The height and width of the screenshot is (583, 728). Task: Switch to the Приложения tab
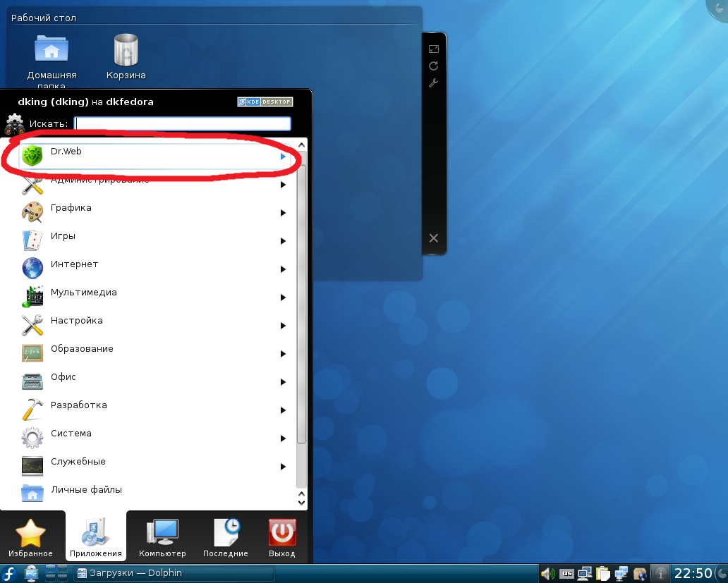[96, 537]
